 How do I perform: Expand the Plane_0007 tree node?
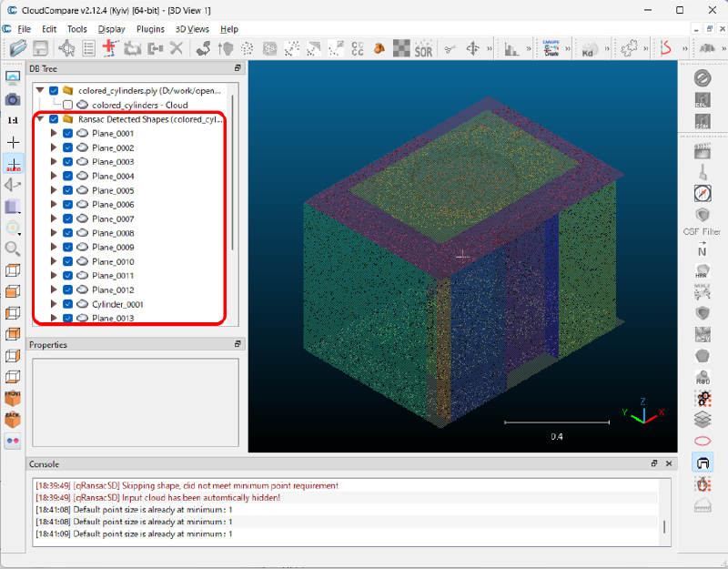coord(54,219)
